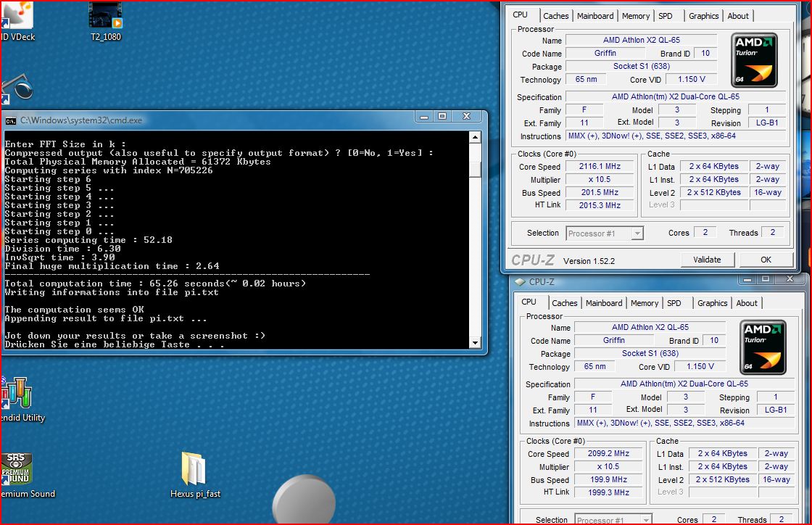This screenshot has width=812, height=525.
Task: Click Core Speed value 2116.1 MHz
Action: coord(600,166)
